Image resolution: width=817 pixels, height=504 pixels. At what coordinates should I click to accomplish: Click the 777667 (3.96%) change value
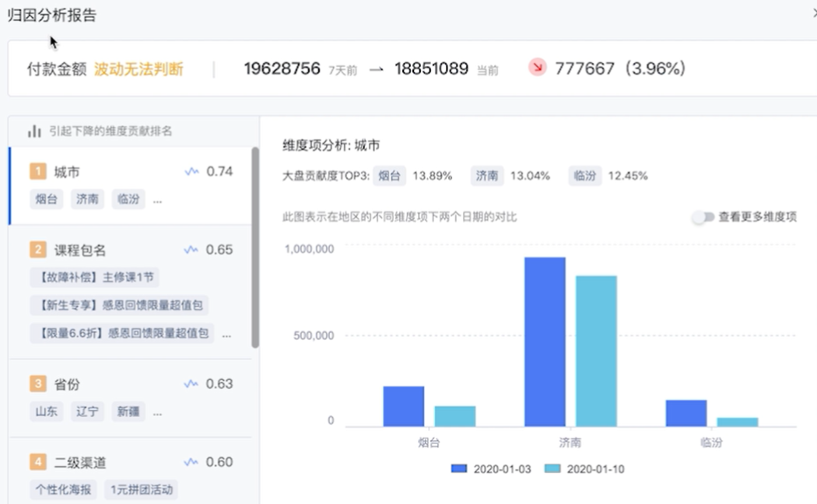pyautogui.click(x=620, y=68)
